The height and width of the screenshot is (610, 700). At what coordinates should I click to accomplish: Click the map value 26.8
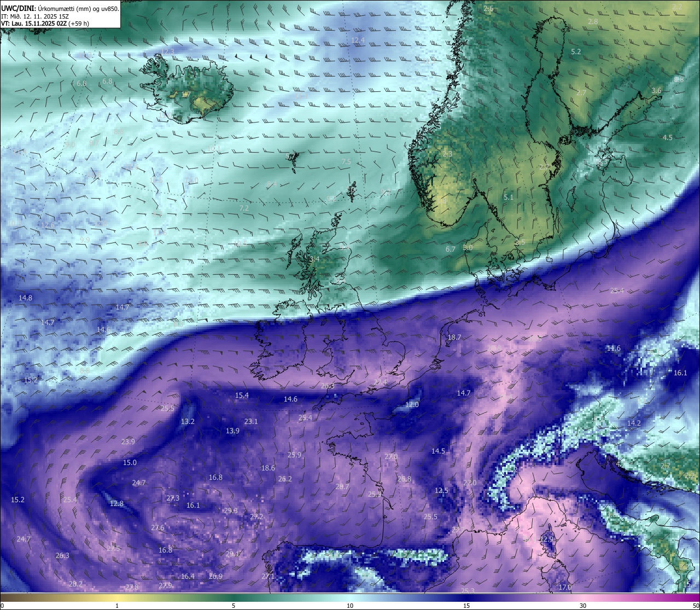(x=404, y=479)
